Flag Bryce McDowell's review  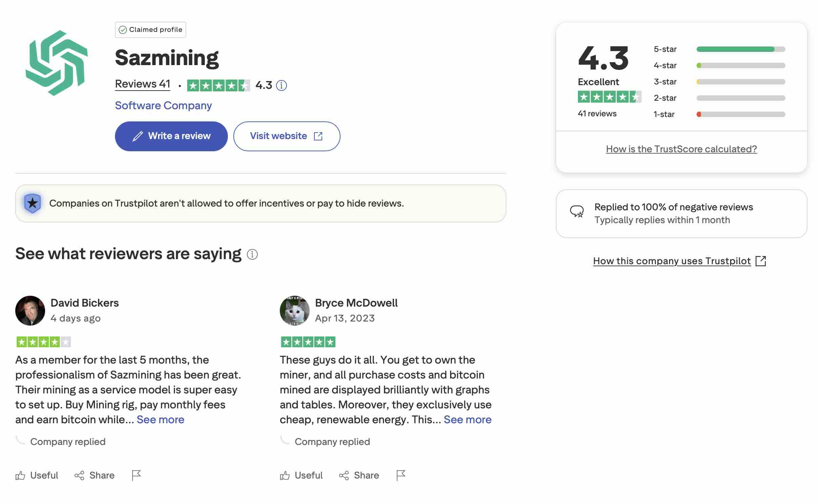point(401,475)
